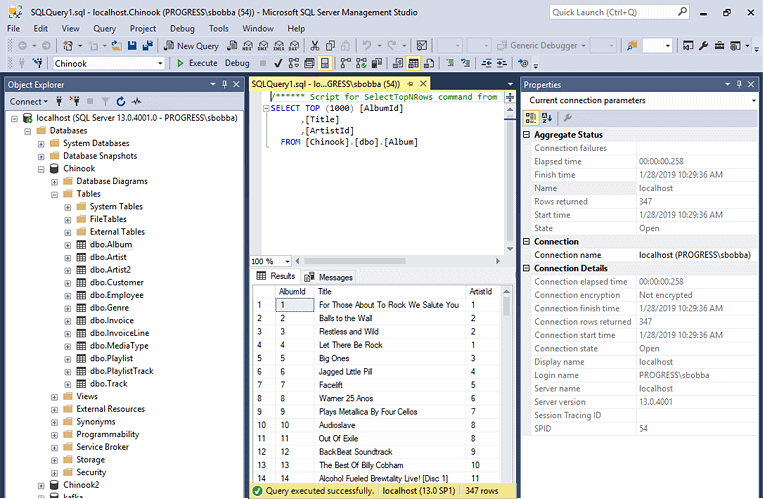This screenshot has width=763, height=499.
Task: Click the Parse checkmark icon
Action: (x=278, y=63)
